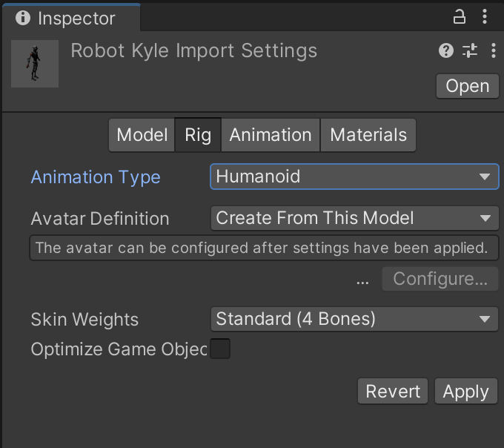Open the help reference icon

(446, 50)
